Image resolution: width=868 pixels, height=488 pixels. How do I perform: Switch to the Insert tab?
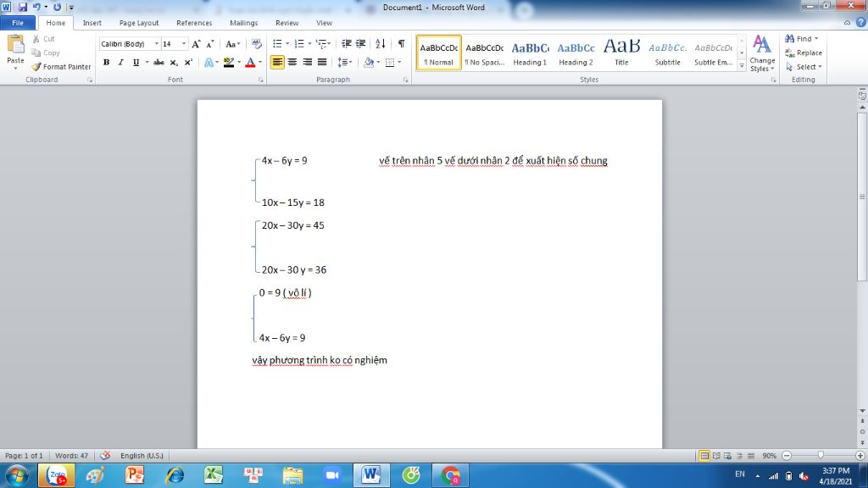(92, 23)
